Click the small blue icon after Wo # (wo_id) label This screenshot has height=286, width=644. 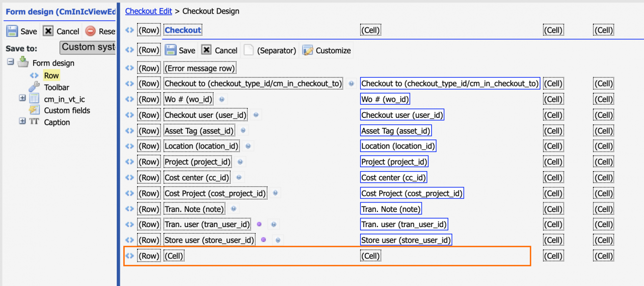(x=221, y=99)
